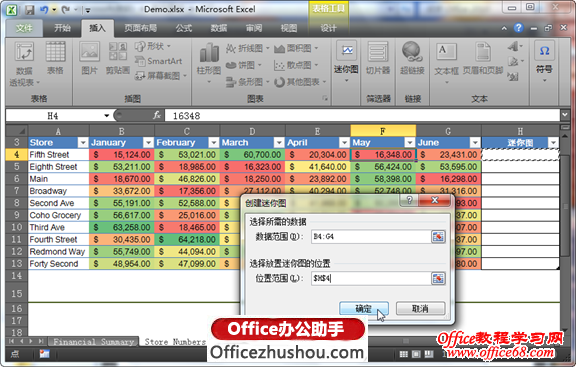Image resolution: width=576 pixels, height=367 pixels.
Task: Click the formula bar showing 16348
Action: tap(361, 116)
